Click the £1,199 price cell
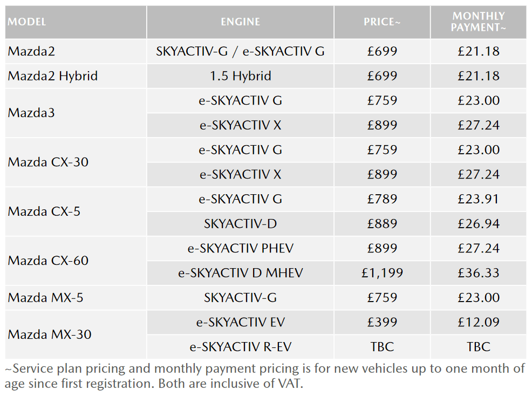 [x=382, y=273]
